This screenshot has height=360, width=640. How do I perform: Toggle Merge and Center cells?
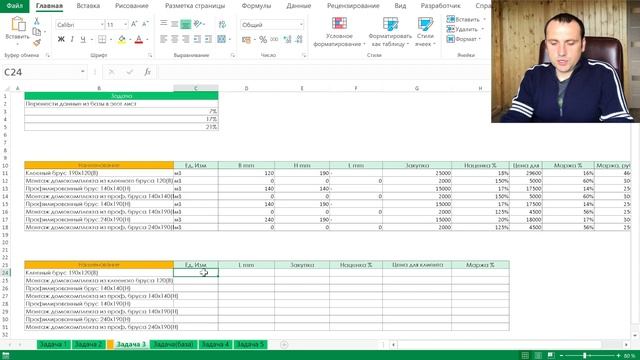click(x=221, y=39)
